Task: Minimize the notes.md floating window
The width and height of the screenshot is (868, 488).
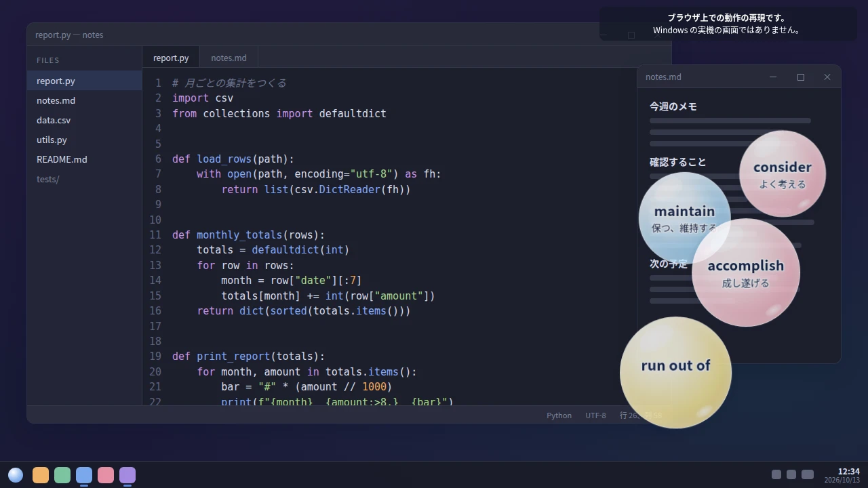Action: [773, 77]
